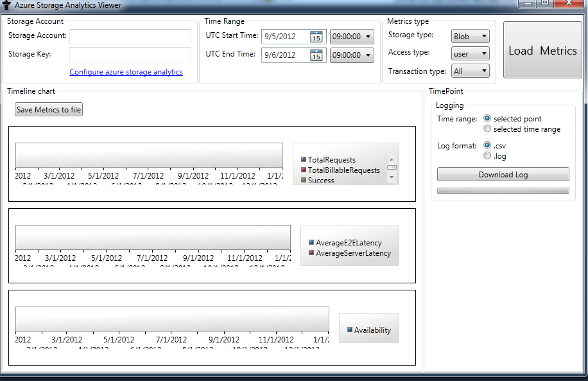Open the UTC Start Time hour dropdown
Screen dimensions: 588x381
click(x=352, y=37)
